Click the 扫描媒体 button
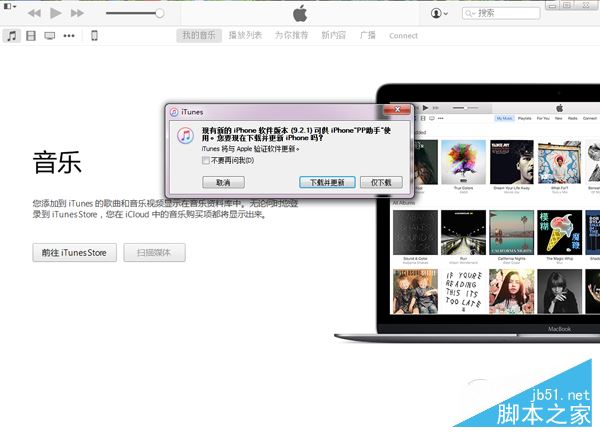Image resolution: width=600 pixels, height=433 pixels. point(155,252)
